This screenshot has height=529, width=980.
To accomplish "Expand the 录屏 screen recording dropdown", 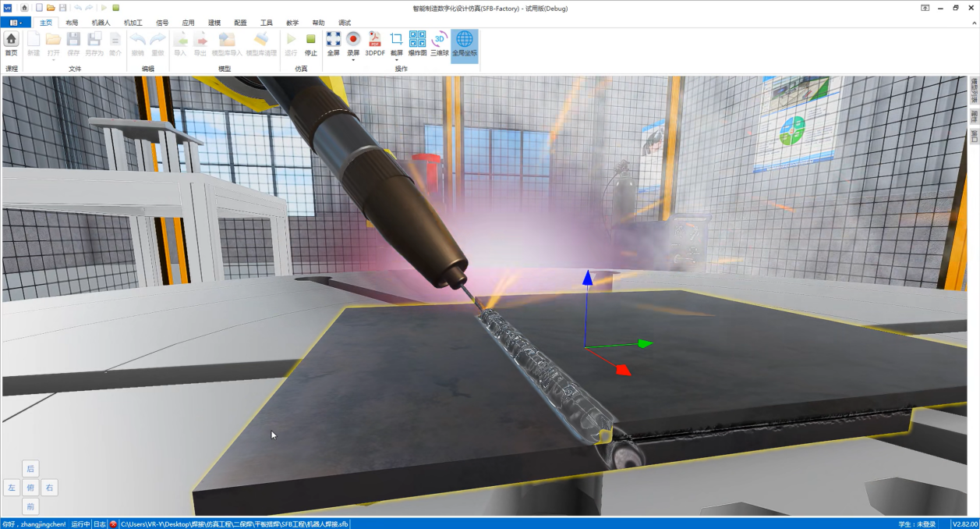I will click(353, 60).
